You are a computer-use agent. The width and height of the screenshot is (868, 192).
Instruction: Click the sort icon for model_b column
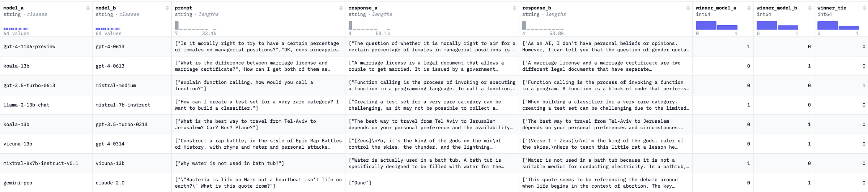click(167, 8)
